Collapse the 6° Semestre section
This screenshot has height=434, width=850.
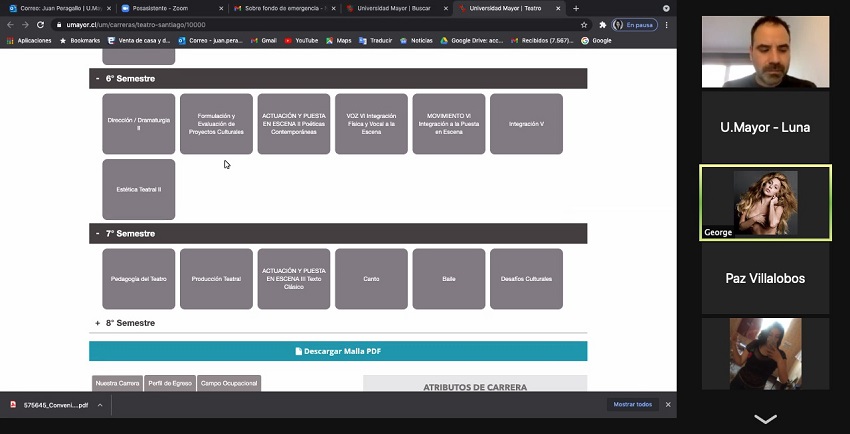[x=97, y=78]
